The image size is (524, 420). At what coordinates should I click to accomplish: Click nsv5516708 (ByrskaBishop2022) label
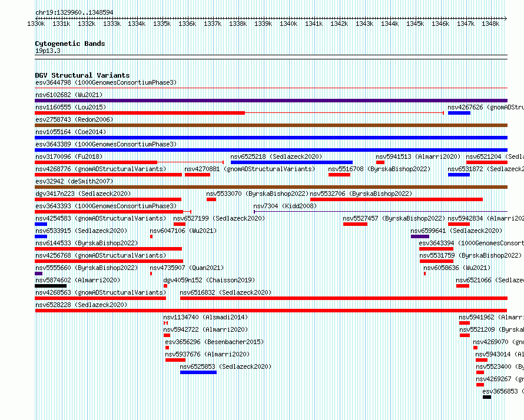[379, 169]
